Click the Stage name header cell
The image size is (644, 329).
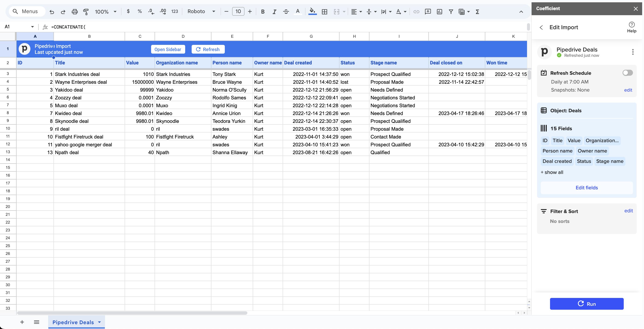click(x=399, y=62)
